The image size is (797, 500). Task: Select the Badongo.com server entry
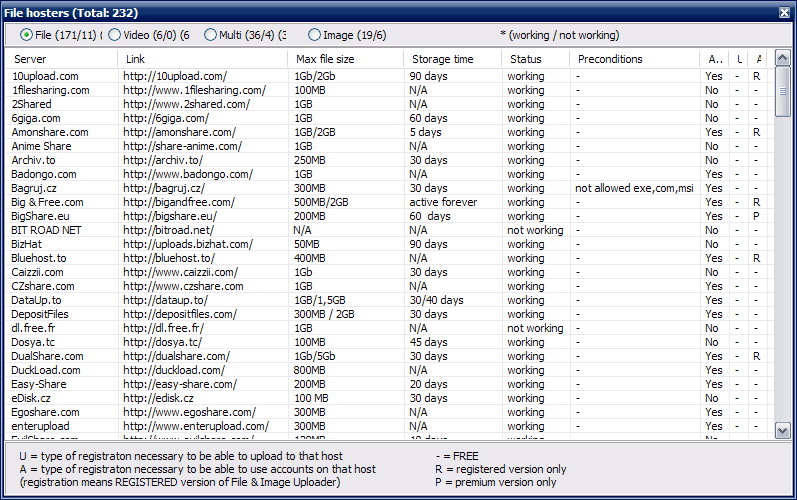pos(44,174)
